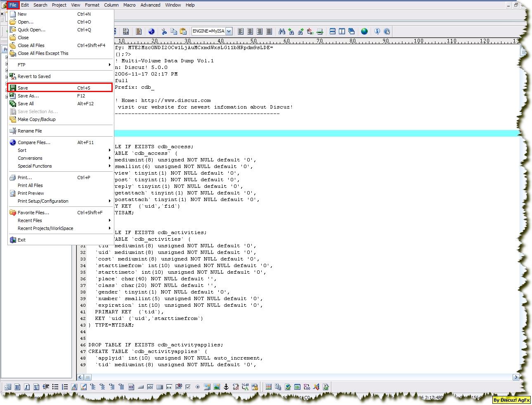Click the align left toolbar icon

(x=240, y=31)
